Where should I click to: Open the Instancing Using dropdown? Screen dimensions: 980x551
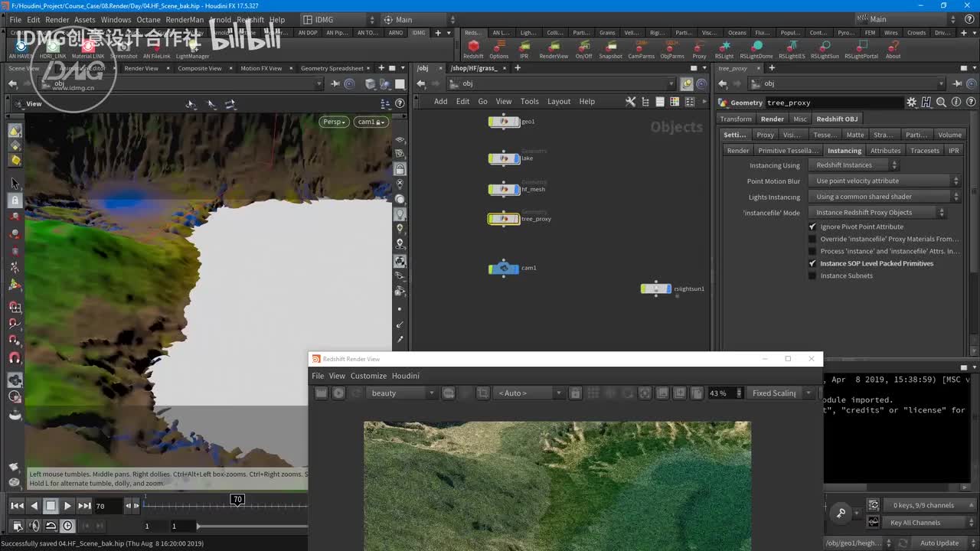point(854,165)
